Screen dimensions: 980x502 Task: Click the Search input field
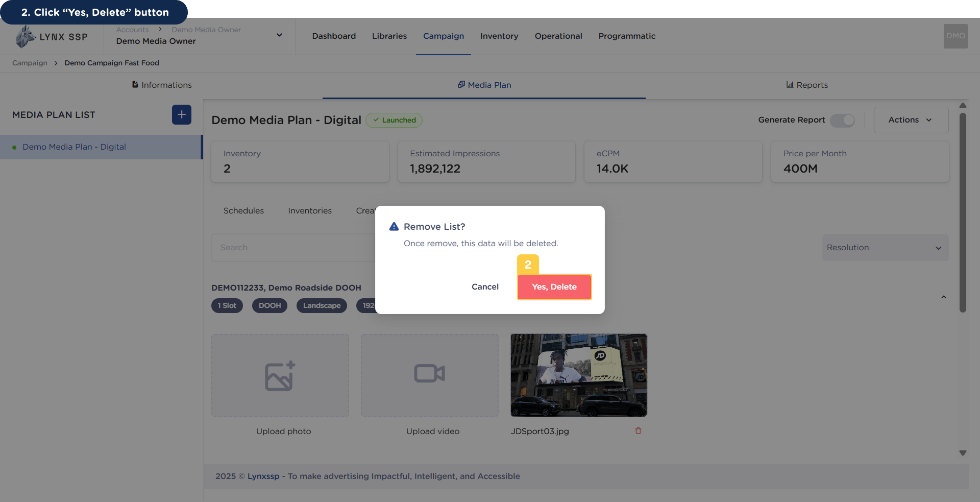[x=293, y=248]
